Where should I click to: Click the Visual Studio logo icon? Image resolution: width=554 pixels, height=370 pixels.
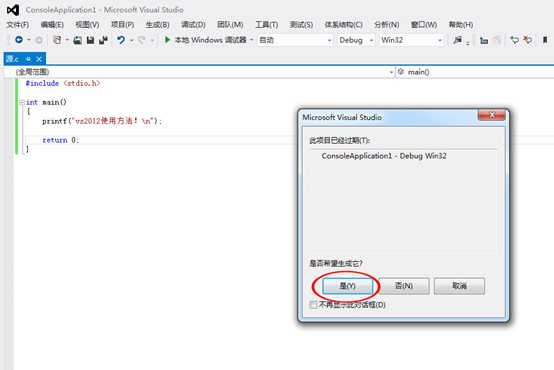click(x=13, y=10)
